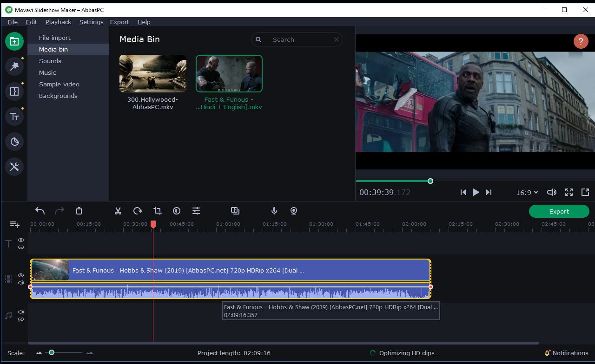Open the Filters magic wand panel
This screenshot has width=595, height=364.
click(x=14, y=66)
